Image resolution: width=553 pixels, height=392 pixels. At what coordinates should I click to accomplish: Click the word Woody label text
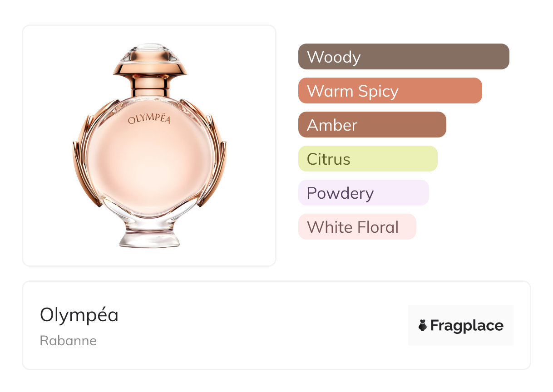(x=334, y=57)
